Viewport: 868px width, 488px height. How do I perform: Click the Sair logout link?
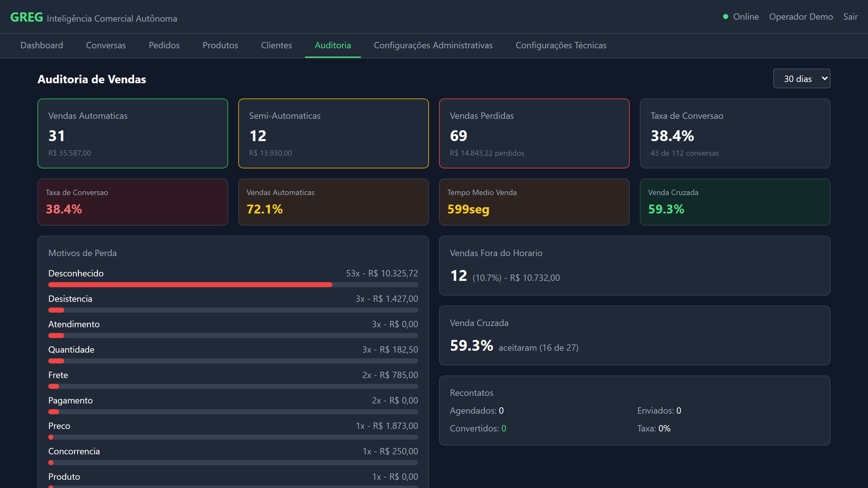click(850, 17)
